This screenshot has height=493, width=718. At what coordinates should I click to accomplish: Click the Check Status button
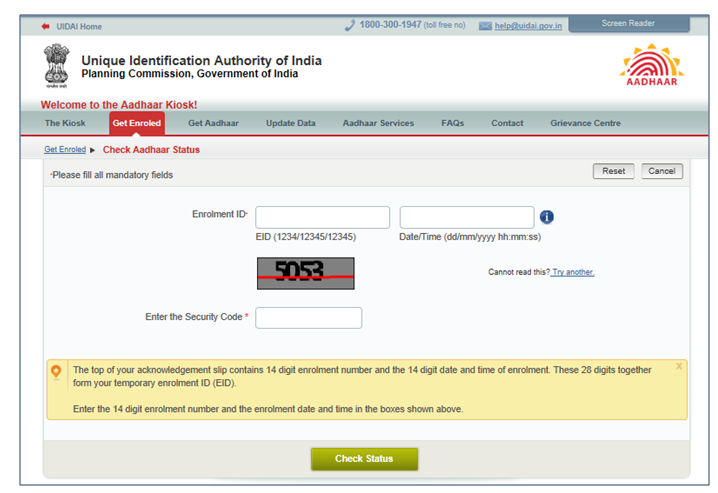coord(364,459)
